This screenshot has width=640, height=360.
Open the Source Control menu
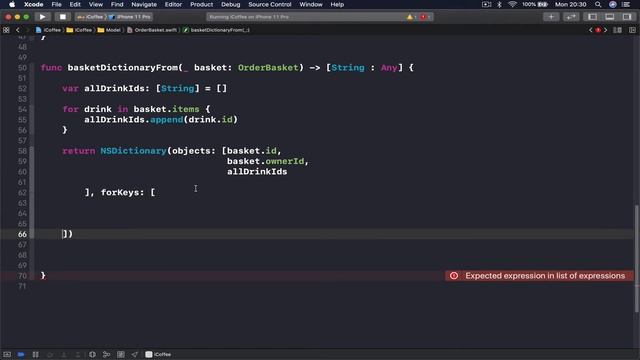coord(270,4)
